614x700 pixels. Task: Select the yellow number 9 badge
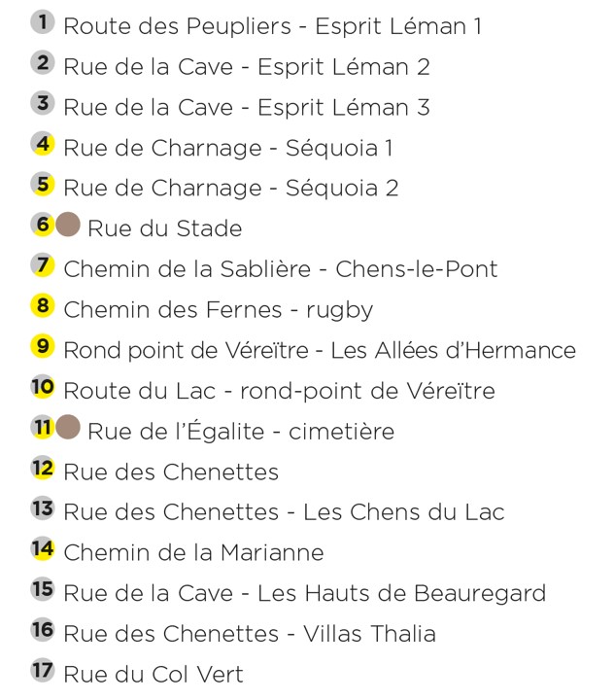[43, 346]
